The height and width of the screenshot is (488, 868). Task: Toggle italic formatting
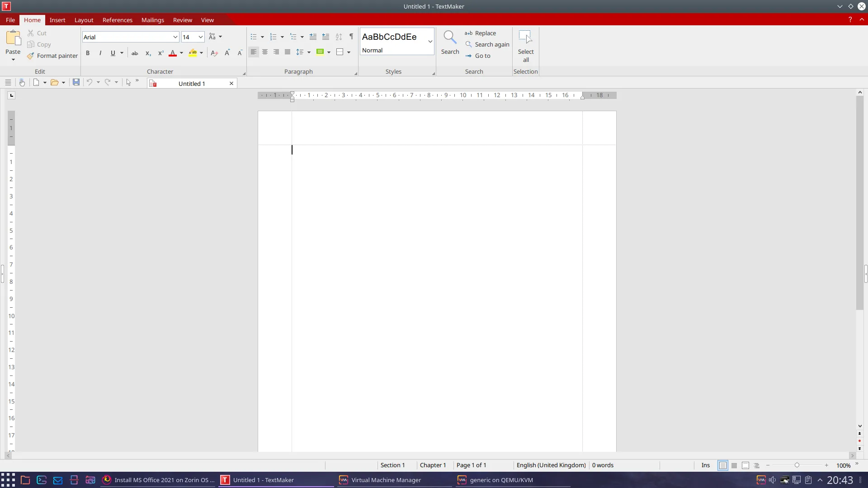coord(100,53)
